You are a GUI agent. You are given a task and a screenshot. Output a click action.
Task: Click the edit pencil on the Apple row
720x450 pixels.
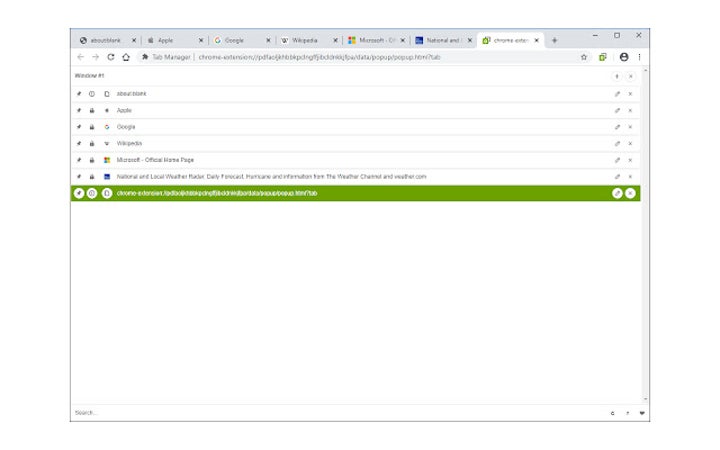[x=617, y=110]
